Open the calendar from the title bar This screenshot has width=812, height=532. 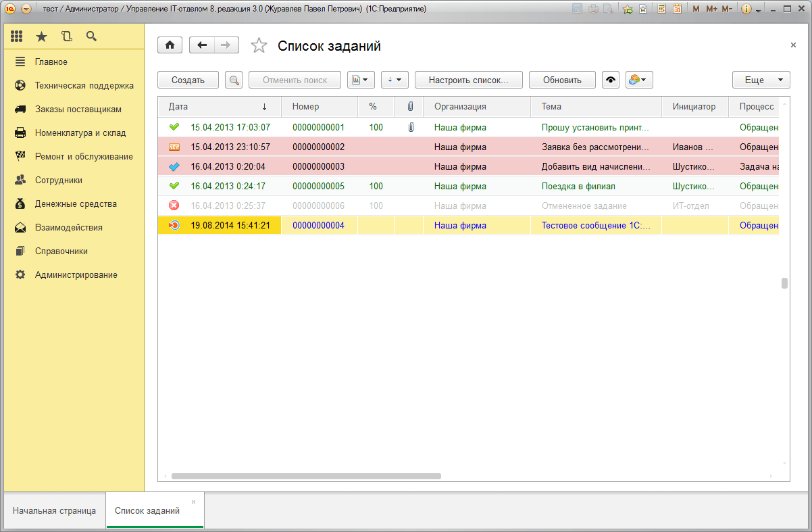point(676,9)
